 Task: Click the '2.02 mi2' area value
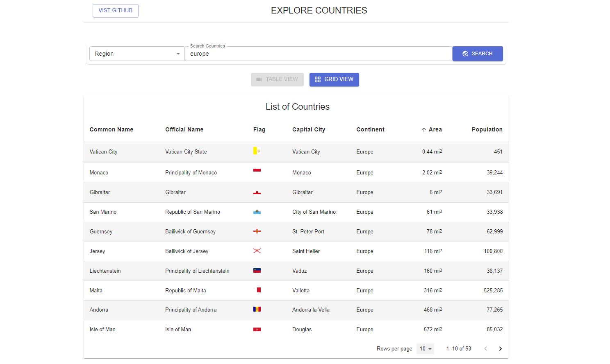tap(432, 172)
